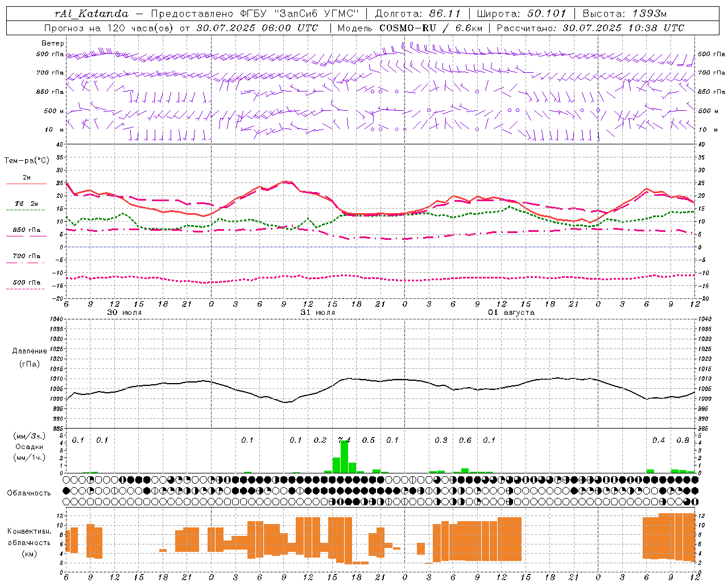This screenshot has width=728, height=582.
Task: Click the Td 2м dew point legend label
Action: [x=27, y=203]
